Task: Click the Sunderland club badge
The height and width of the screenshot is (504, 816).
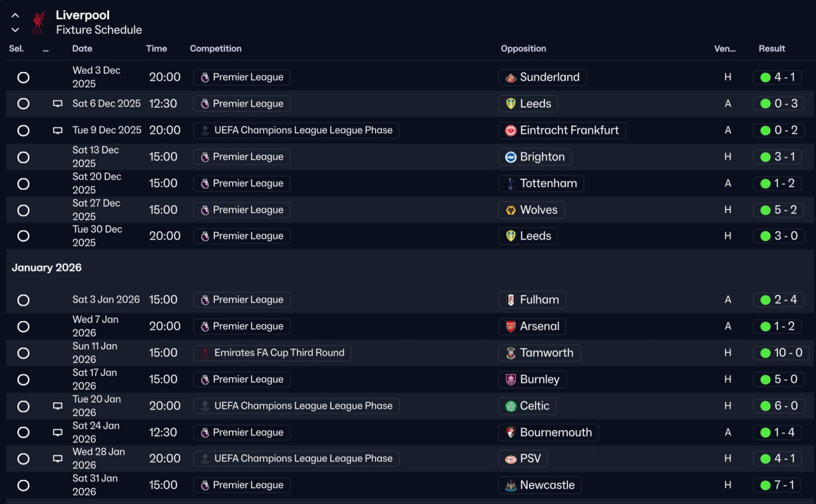Action: pos(511,78)
